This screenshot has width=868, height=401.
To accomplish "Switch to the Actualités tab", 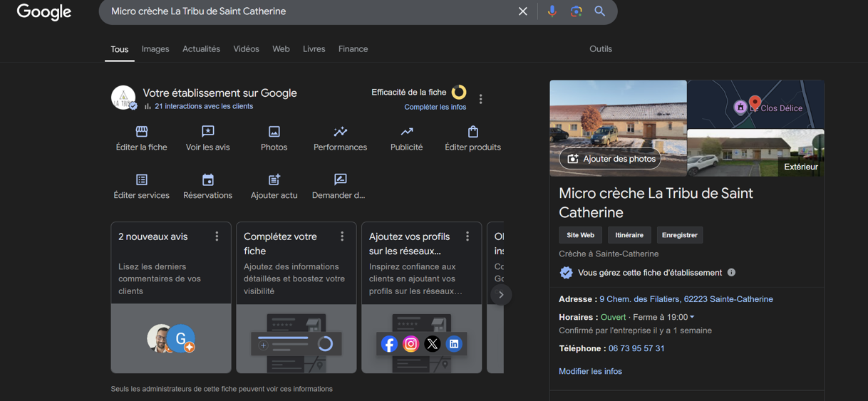I will [x=201, y=49].
